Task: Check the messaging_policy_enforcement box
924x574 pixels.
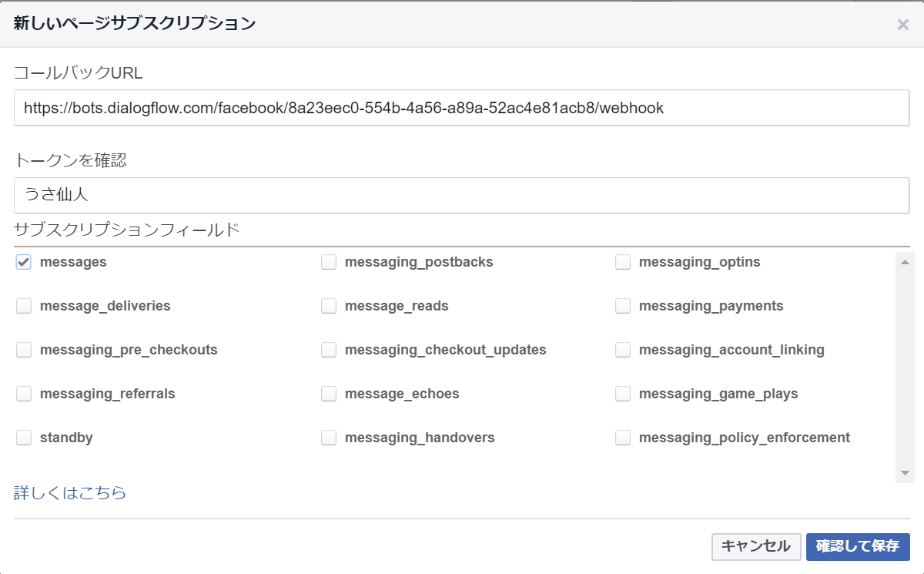Action: (x=623, y=438)
